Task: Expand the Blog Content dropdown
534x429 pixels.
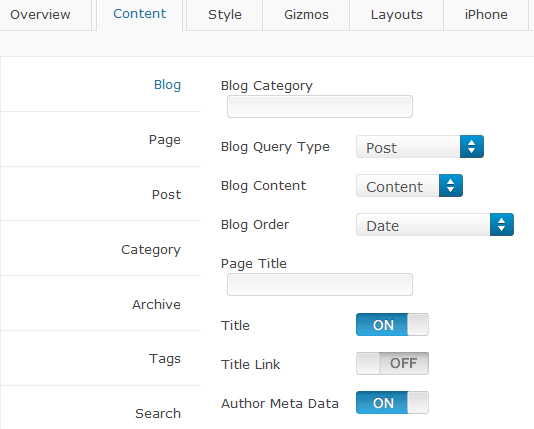Action: (x=409, y=186)
